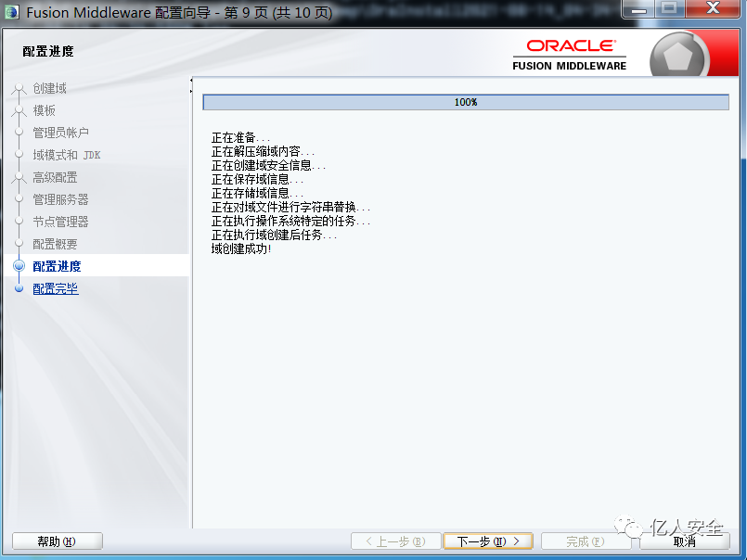Click the 正在执行域创建后任务... log line
Viewport: 747px width, 560px height.
(x=275, y=235)
